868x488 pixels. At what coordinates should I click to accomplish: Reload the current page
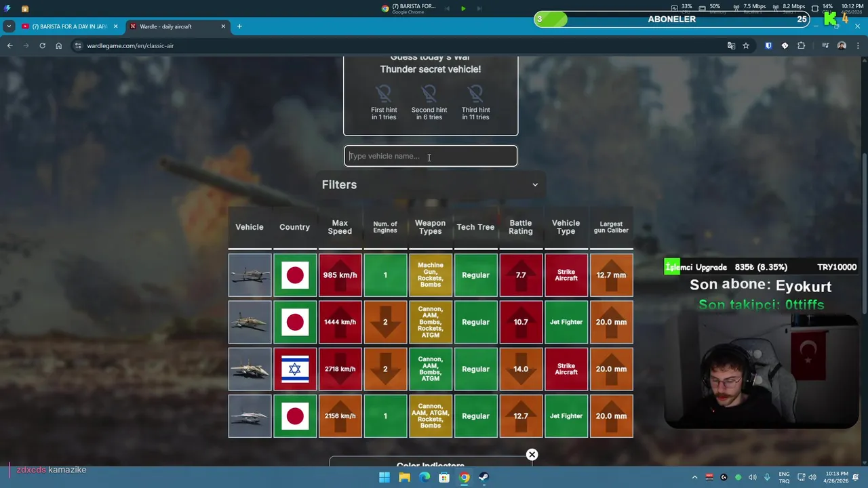click(42, 45)
